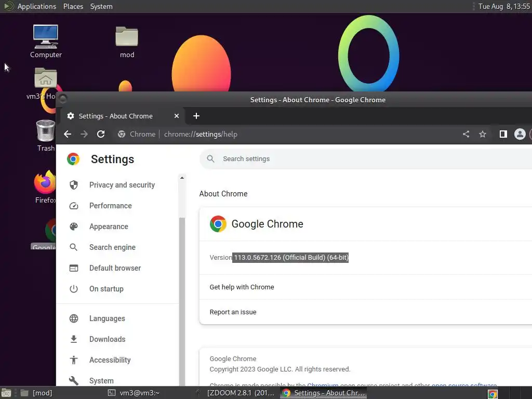Open Downloads settings section
532x399 pixels.
(x=117, y=339)
